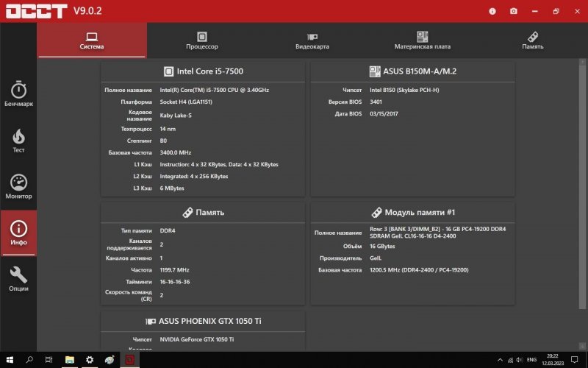Switch to the Система tab
Viewport: 588px width, 368px height.
coord(92,40)
